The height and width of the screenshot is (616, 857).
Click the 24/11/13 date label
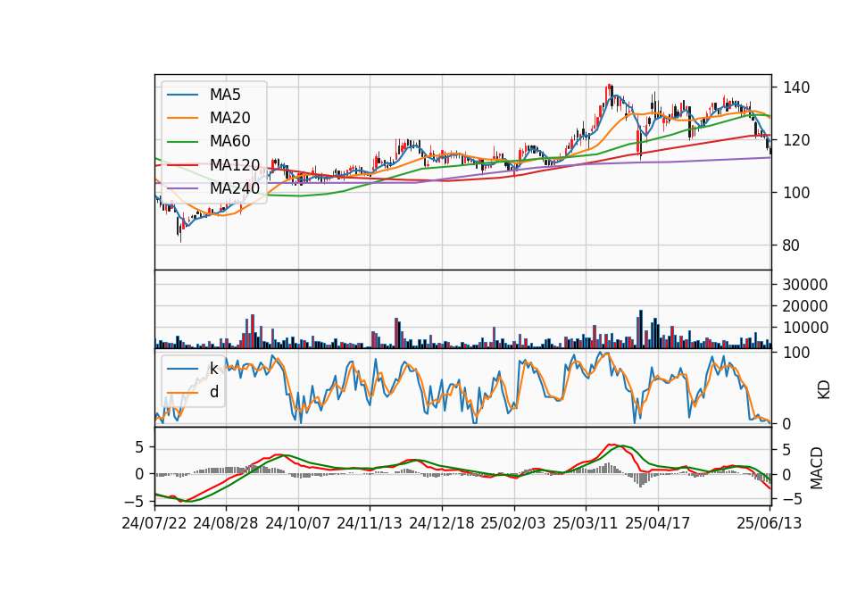point(370,523)
